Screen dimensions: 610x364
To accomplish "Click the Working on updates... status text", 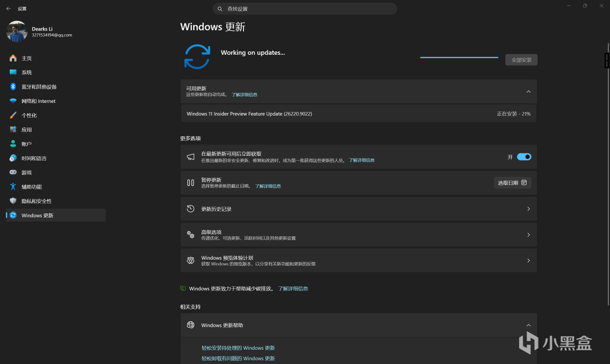I will coord(253,53).
